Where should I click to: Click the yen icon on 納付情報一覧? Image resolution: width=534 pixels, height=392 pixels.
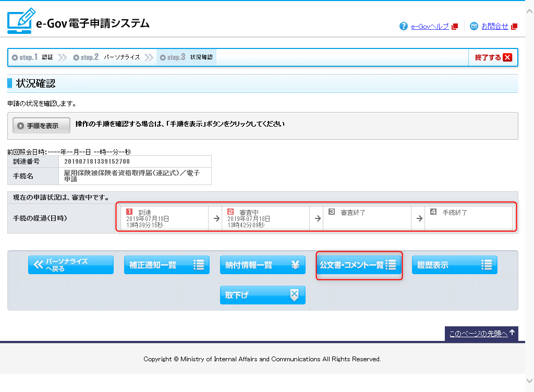(295, 265)
